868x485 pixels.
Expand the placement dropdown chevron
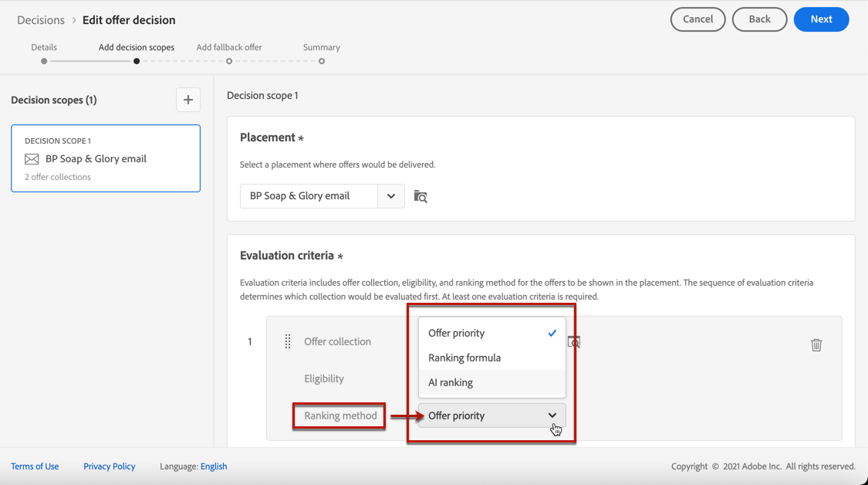pos(391,196)
